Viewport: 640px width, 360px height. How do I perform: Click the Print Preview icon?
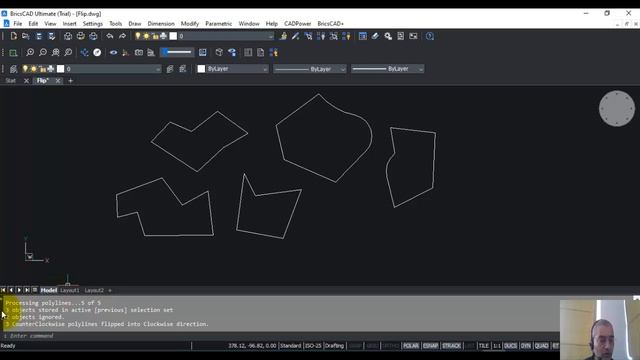(68, 36)
